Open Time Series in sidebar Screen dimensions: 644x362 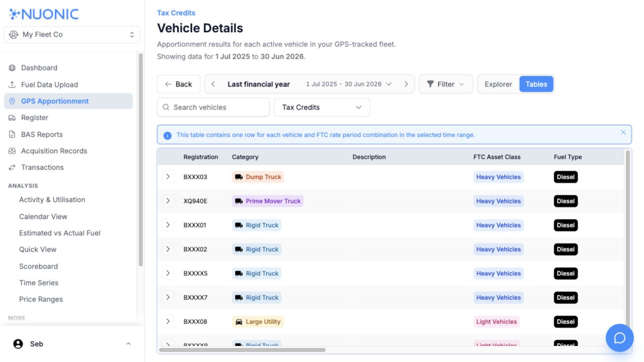(39, 283)
